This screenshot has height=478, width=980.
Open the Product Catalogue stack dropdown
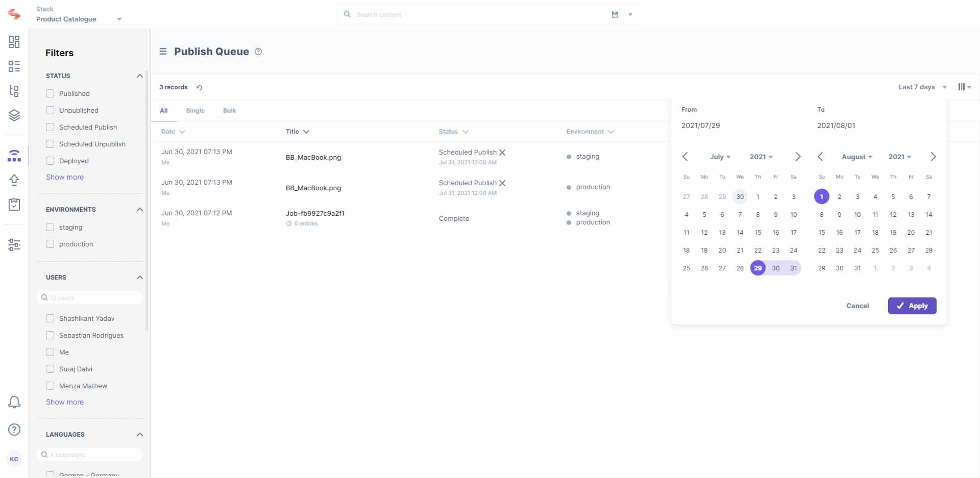pyautogui.click(x=79, y=19)
